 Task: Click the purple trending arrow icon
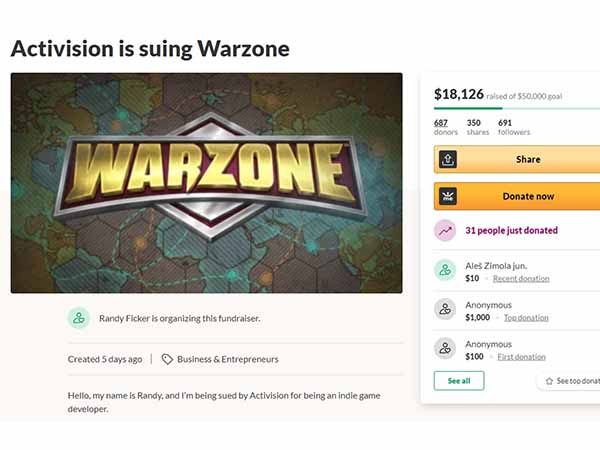[x=445, y=231]
